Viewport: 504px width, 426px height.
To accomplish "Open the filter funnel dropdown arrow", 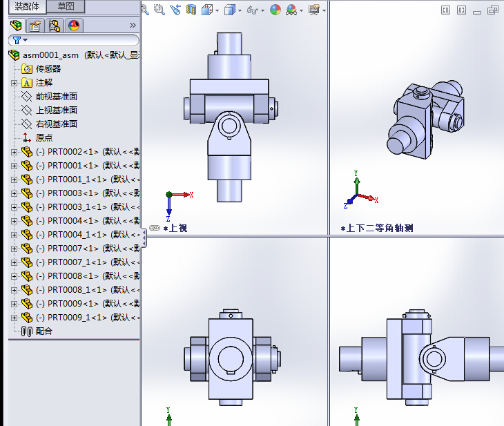I will [x=26, y=40].
